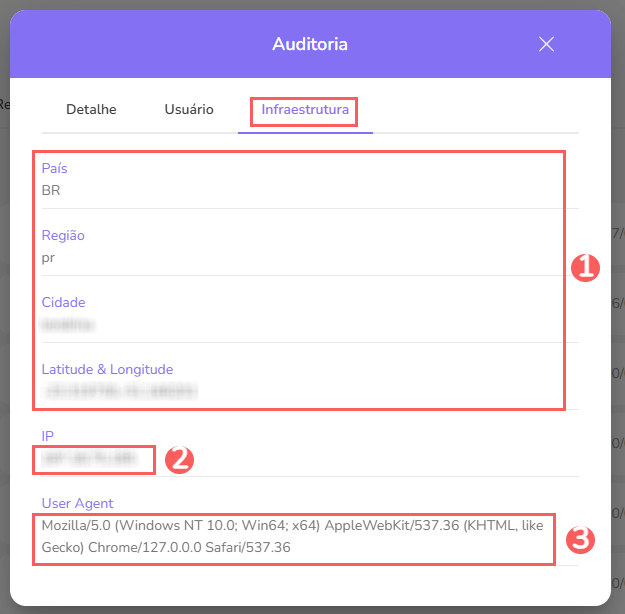
Task: Click the red number 2 marker
Action: coord(178,460)
